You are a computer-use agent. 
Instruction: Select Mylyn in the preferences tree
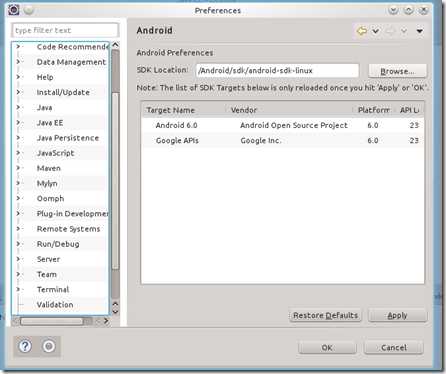(47, 183)
